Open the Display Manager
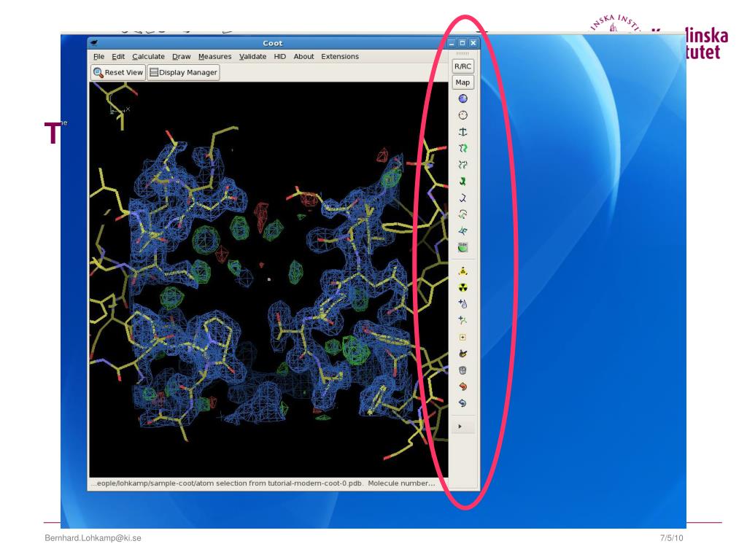Screen dimensions: 747x560 pyautogui.click(x=183, y=72)
